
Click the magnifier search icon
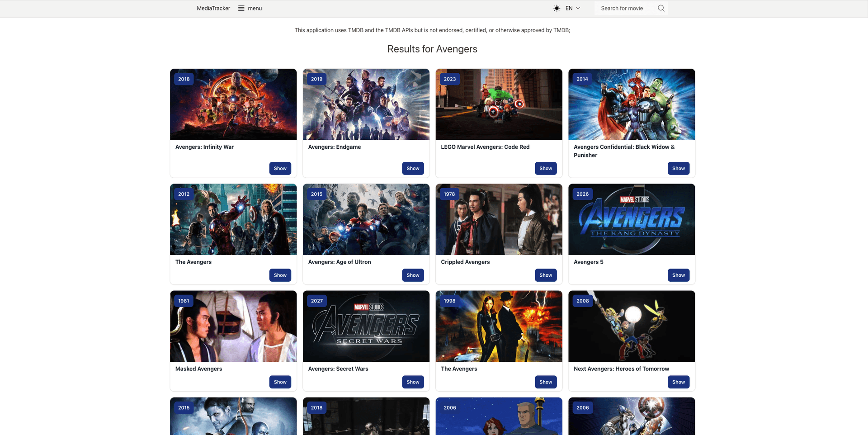pyautogui.click(x=661, y=8)
